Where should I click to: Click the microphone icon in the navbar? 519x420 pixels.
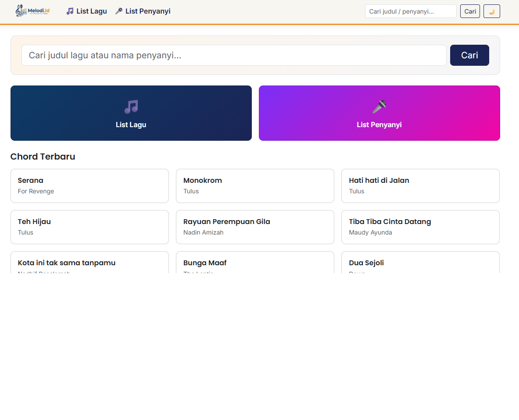[x=119, y=11]
